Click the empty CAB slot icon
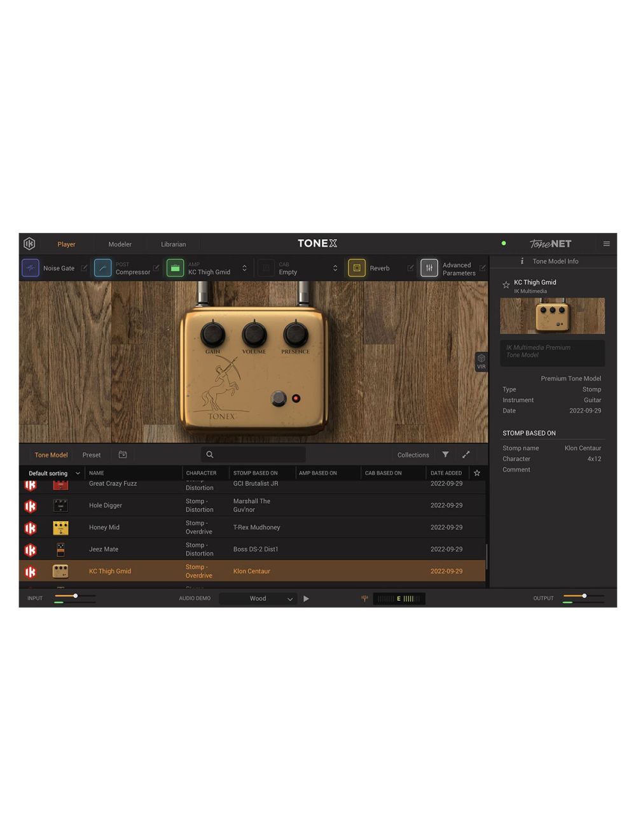Viewport: 636px width, 840px height. 266,268
